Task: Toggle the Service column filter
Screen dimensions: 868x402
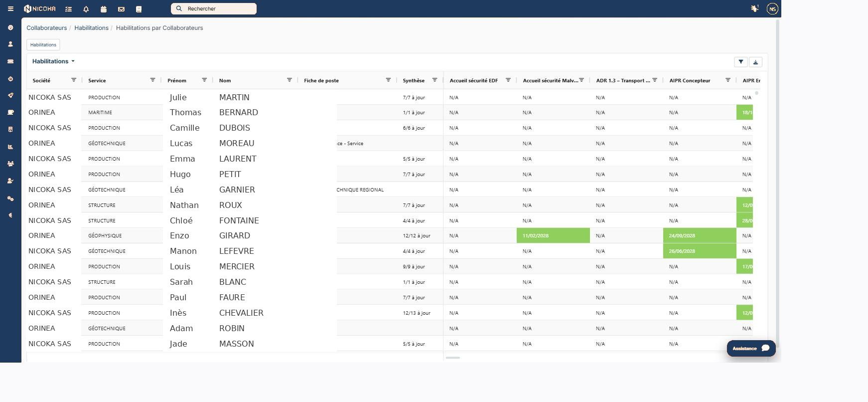Action: pyautogui.click(x=153, y=80)
